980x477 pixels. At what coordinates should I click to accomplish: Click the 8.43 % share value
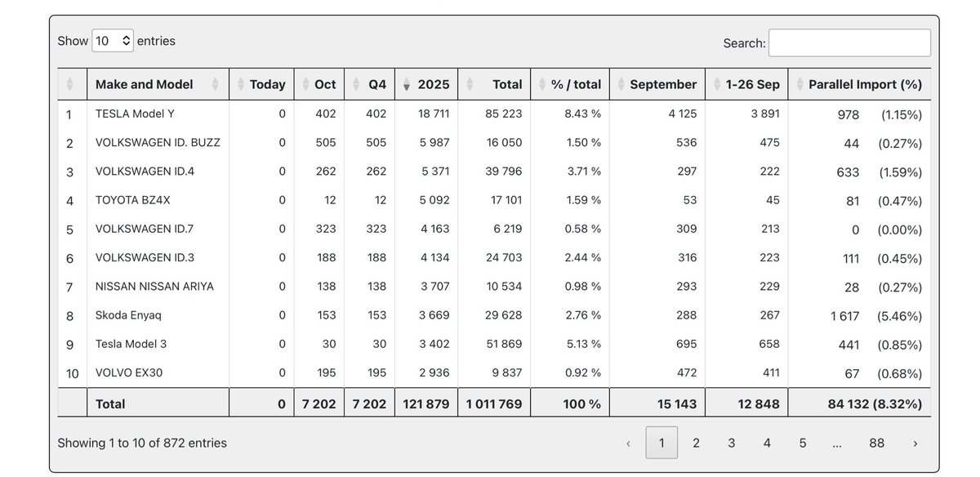pos(582,114)
